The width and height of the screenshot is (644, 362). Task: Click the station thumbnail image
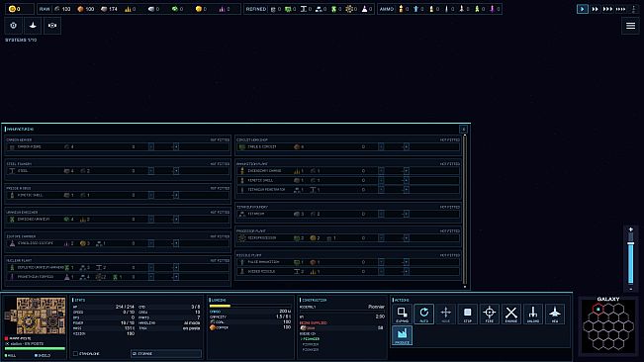36,316
